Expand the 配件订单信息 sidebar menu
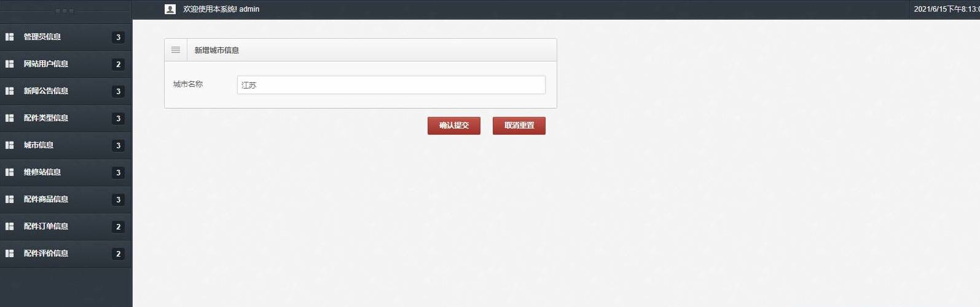The image size is (980, 307). [66, 226]
